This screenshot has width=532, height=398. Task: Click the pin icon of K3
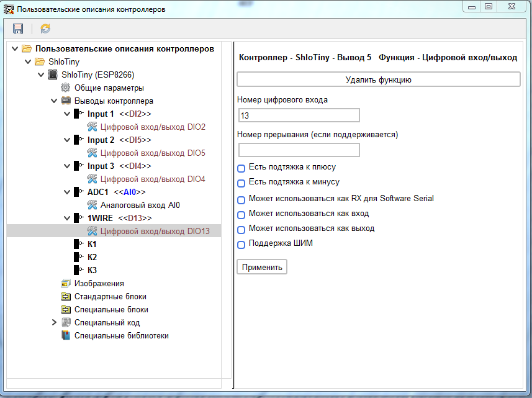click(79, 270)
